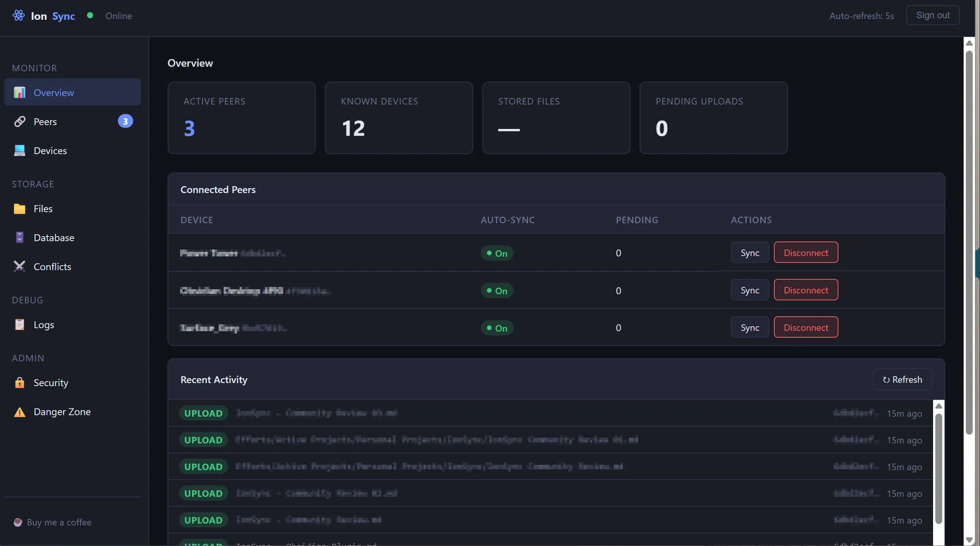Navigate to the Database page
Image resolution: width=980 pixels, height=546 pixels.
click(72, 237)
